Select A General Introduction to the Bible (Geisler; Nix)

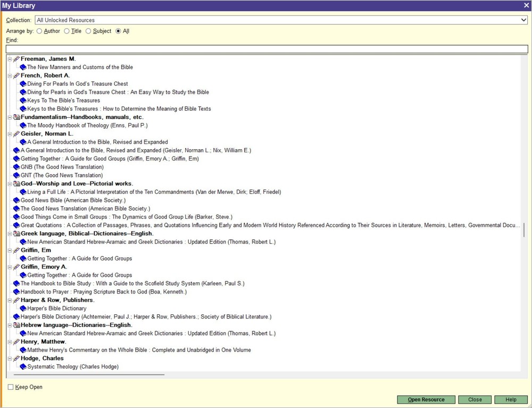136,151
